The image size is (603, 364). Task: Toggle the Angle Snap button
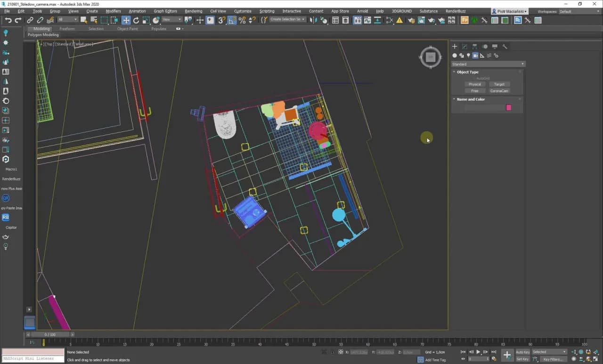(232, 20)
